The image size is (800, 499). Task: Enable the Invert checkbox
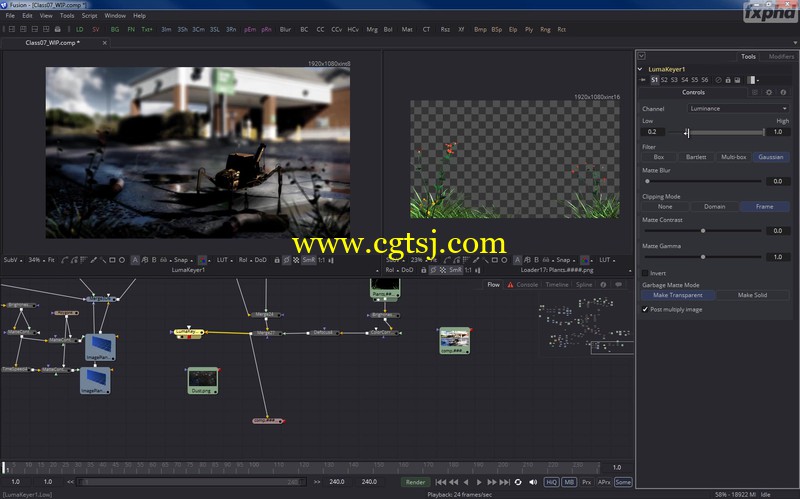pyautogui.click(x=645, y=273)
